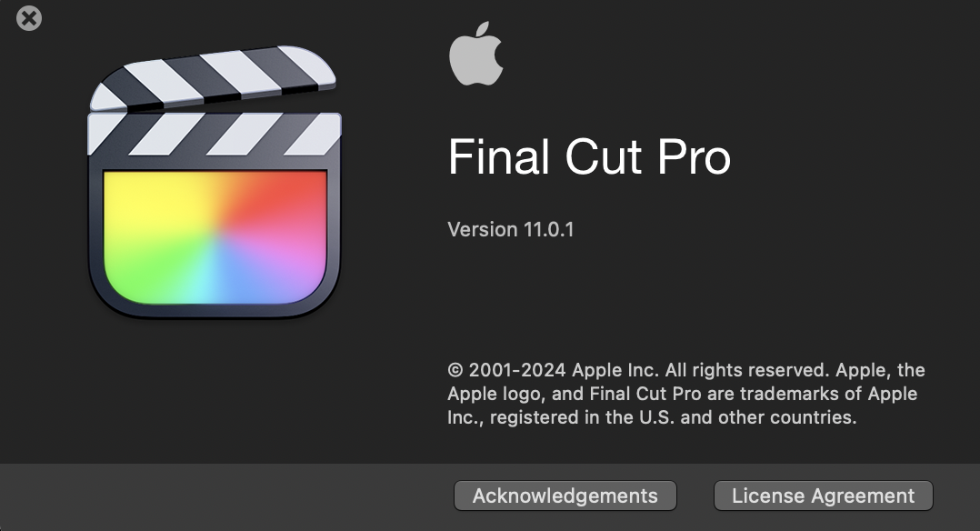Screen dimensions: 980x531
Task: Click the Final Cut Pro title text
Action: 588,156
